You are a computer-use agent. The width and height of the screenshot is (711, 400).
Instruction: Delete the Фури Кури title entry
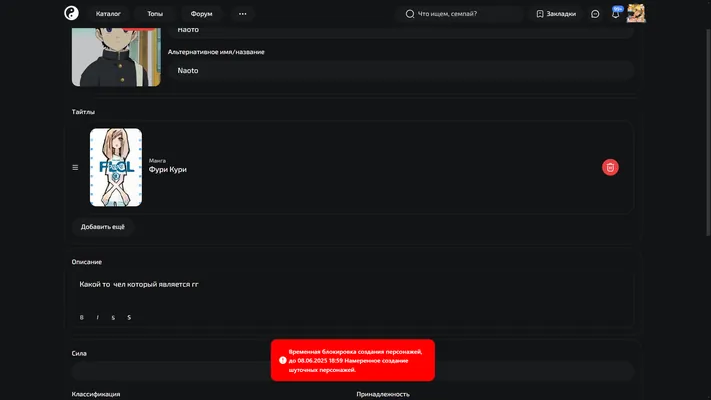coord(610,167)
